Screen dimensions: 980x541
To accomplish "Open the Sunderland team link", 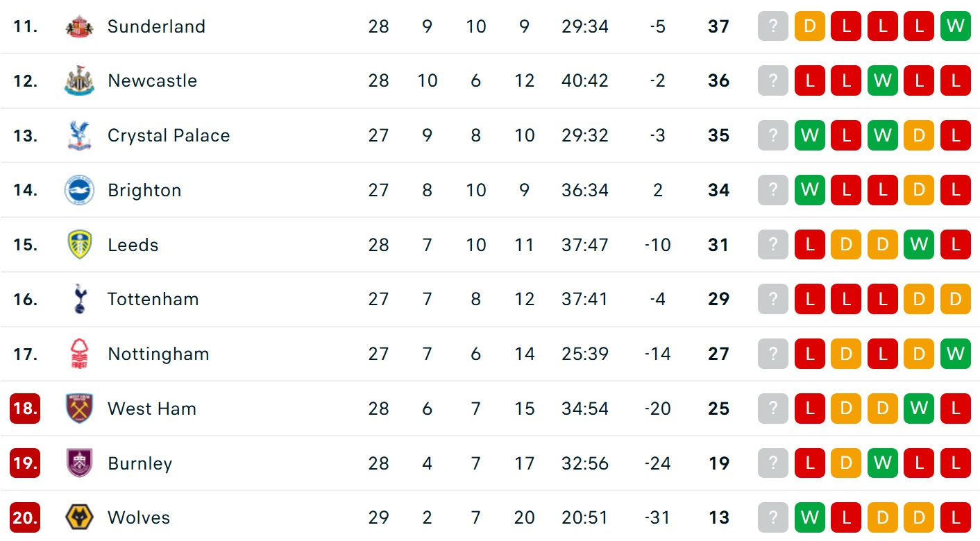I will tap(156, 27).
